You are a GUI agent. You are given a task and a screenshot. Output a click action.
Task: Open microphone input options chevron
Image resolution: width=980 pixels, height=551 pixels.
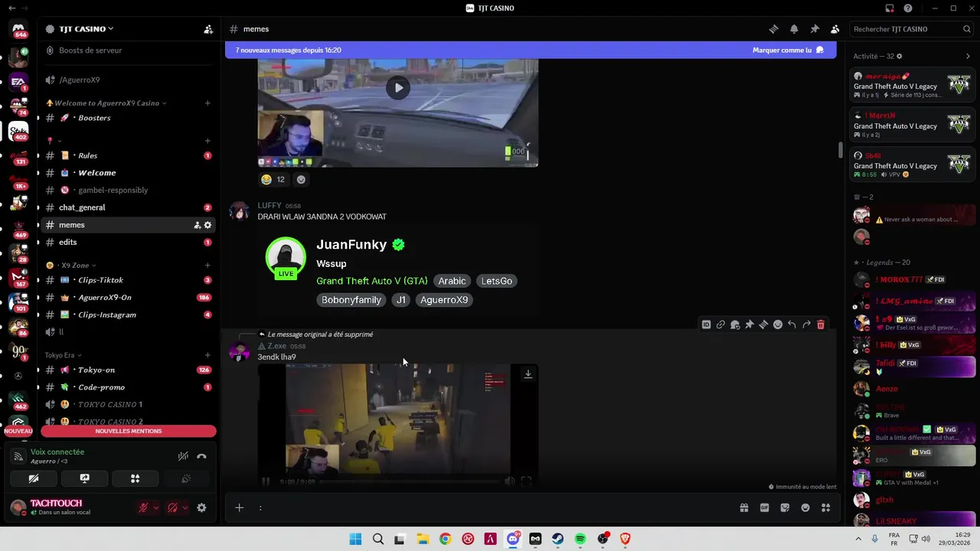tap(156, 507)
